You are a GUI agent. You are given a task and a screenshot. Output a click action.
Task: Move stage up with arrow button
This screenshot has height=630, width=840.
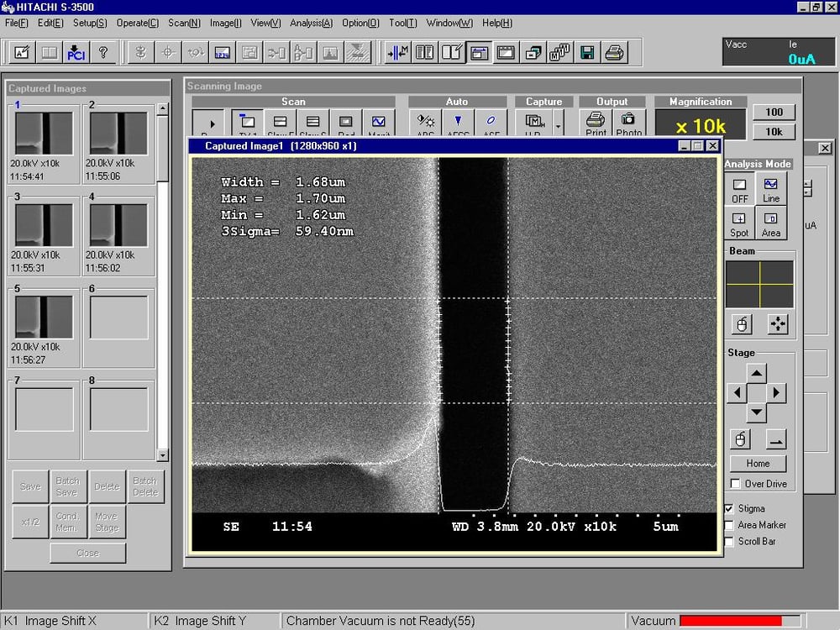click(757, 374)
